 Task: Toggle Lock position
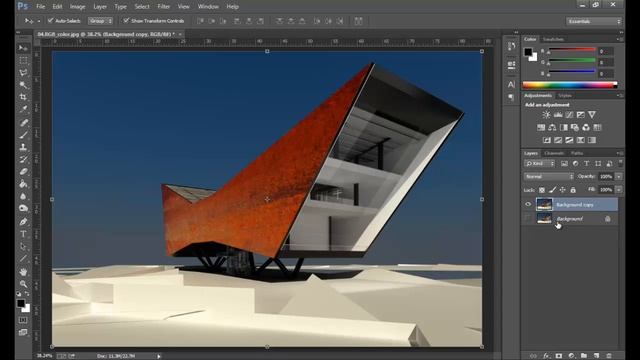tap(562, 190)
